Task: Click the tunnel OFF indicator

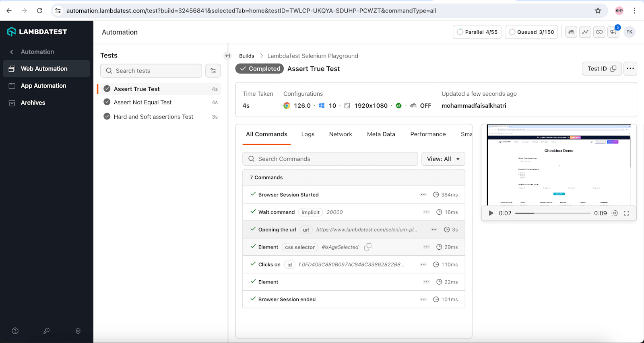Action: click(421, 106)
